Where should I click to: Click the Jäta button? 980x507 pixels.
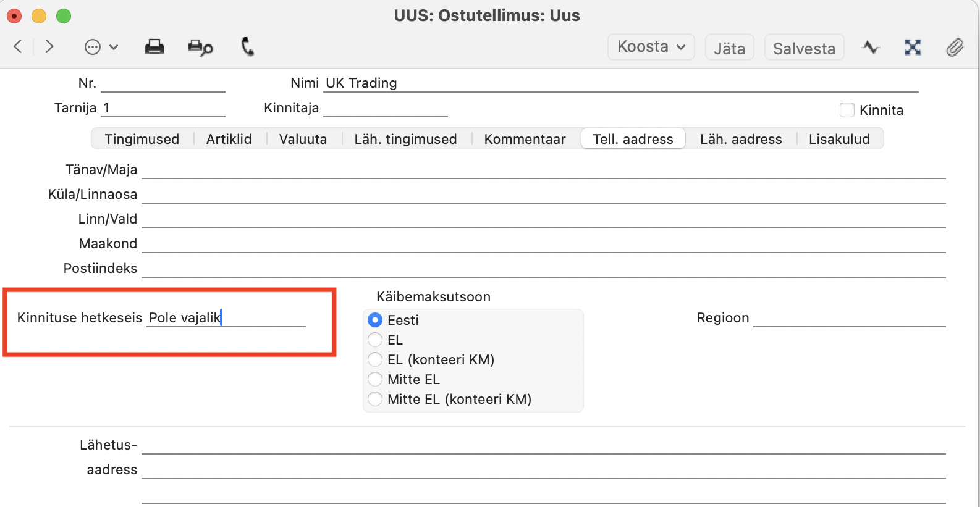(729, 48)
